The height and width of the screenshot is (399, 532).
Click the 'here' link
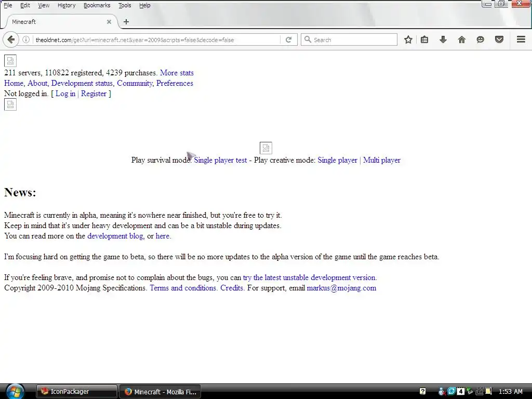(163, 236)
